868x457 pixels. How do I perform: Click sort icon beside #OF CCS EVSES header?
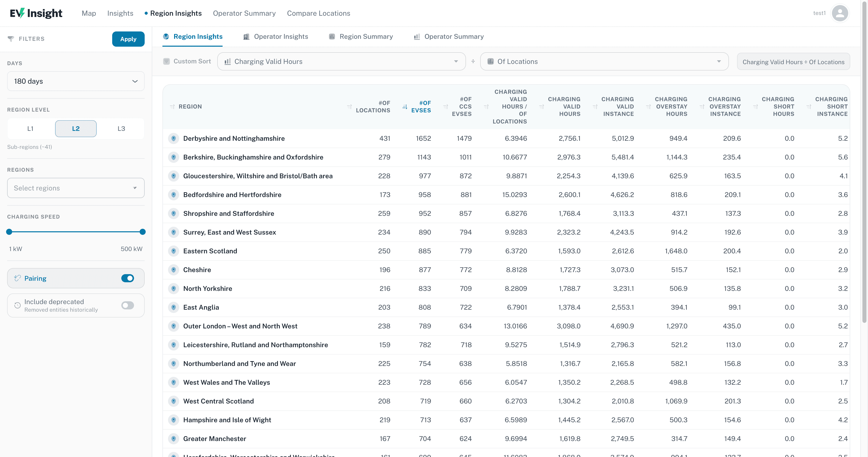click(x=445, y=107)
